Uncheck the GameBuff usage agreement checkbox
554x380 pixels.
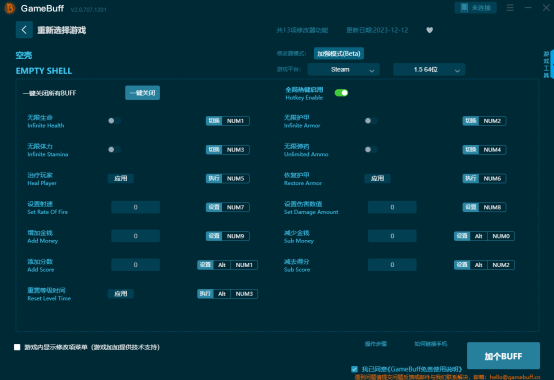pos(354,369)
